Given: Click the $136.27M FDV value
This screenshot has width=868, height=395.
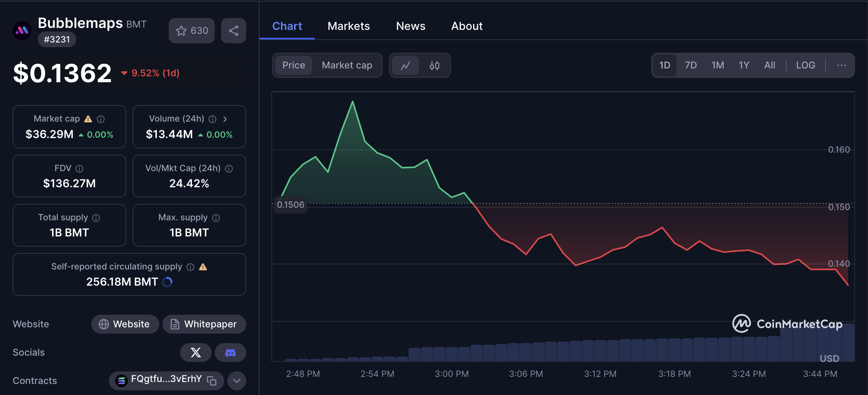Looking at the screenshot, I should pos(70,183).
